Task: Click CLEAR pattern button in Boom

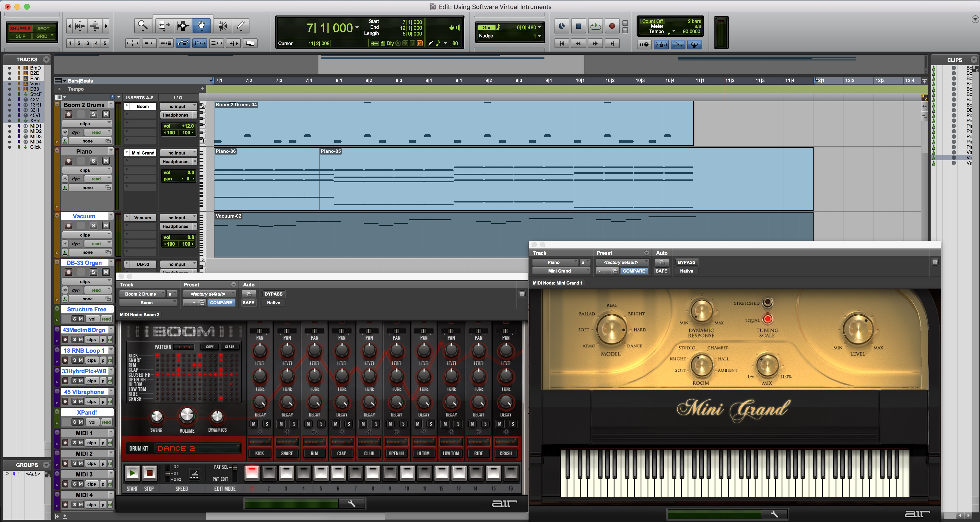Action: pos(230,347)
